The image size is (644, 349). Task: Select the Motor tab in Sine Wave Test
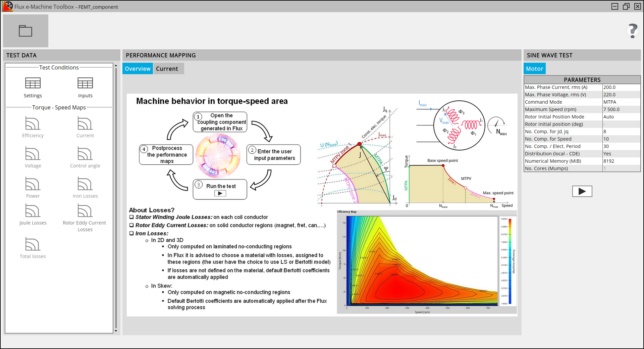(x=534, y=68)
